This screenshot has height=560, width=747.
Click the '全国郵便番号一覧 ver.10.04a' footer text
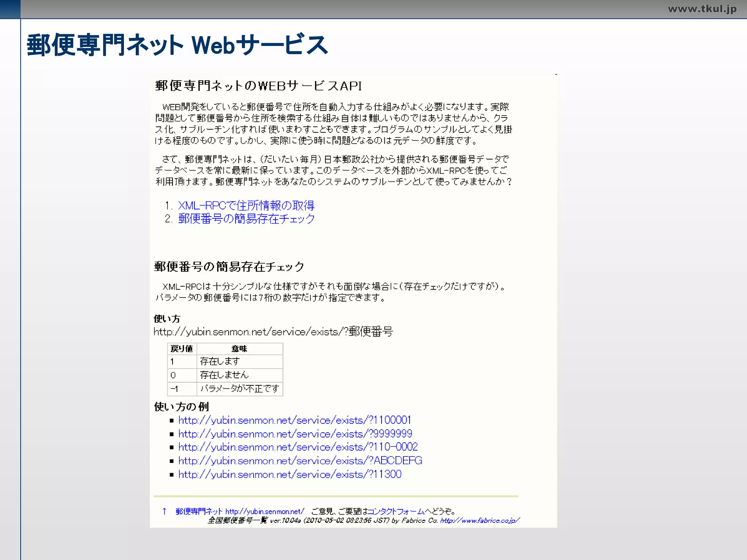coord(254,521)
